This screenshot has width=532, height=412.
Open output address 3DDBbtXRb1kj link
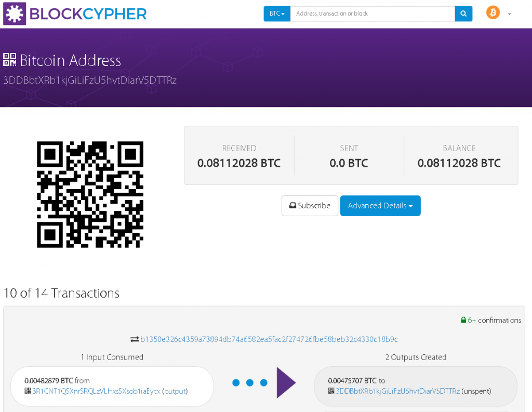tap(397, 391)
